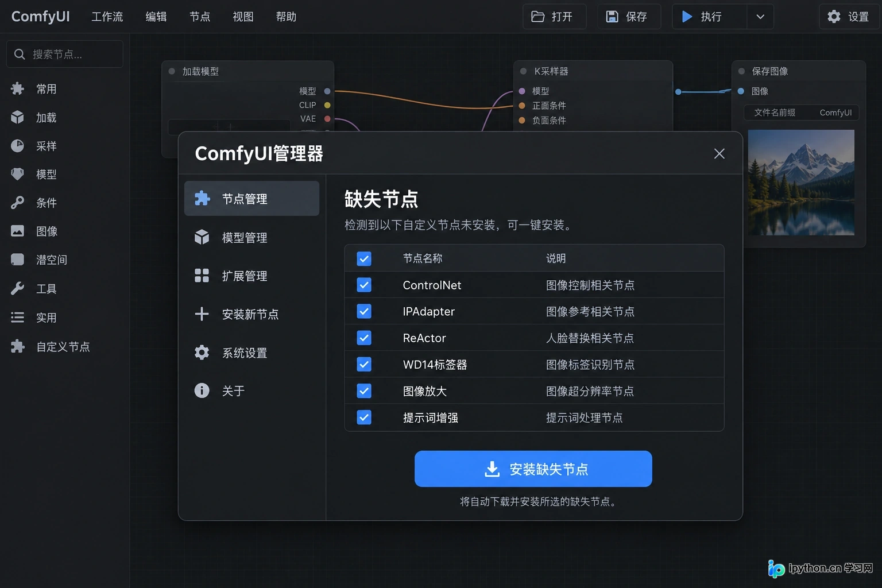Viewport: 882px width, 588px height.
Task: Select the 潜空间 sidebar icon
Action: [x=18, y=260]
